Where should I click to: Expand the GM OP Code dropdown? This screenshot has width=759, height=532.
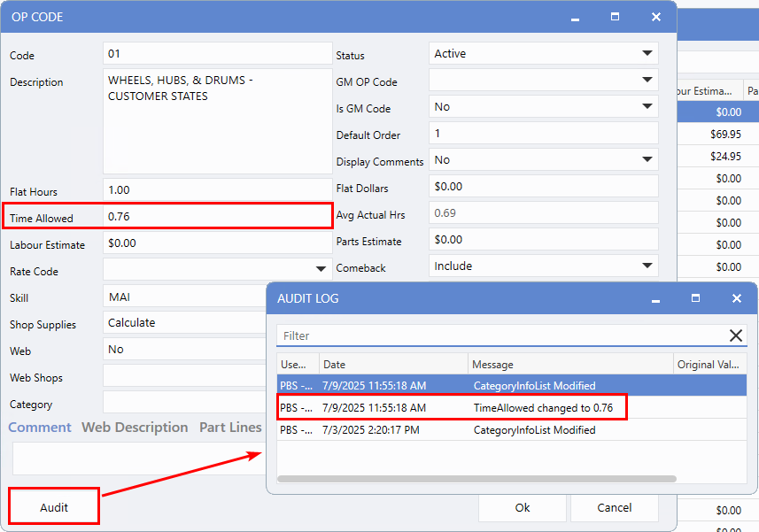[x=647, y=81]
